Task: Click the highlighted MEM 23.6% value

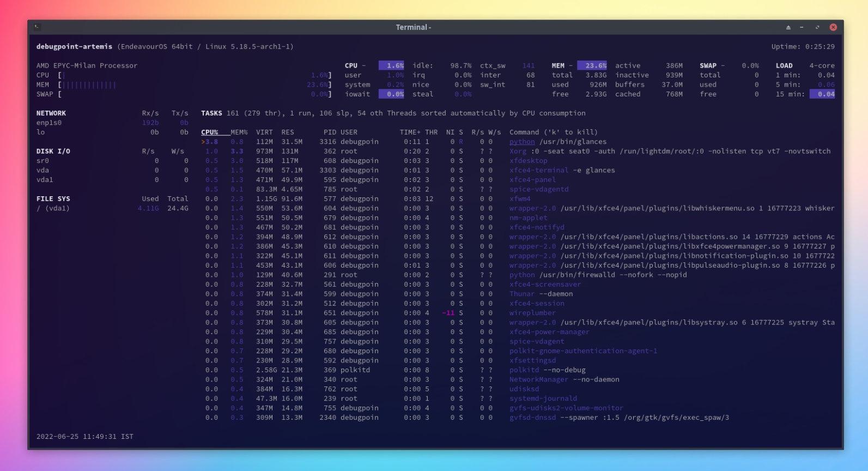Action: 592,65
